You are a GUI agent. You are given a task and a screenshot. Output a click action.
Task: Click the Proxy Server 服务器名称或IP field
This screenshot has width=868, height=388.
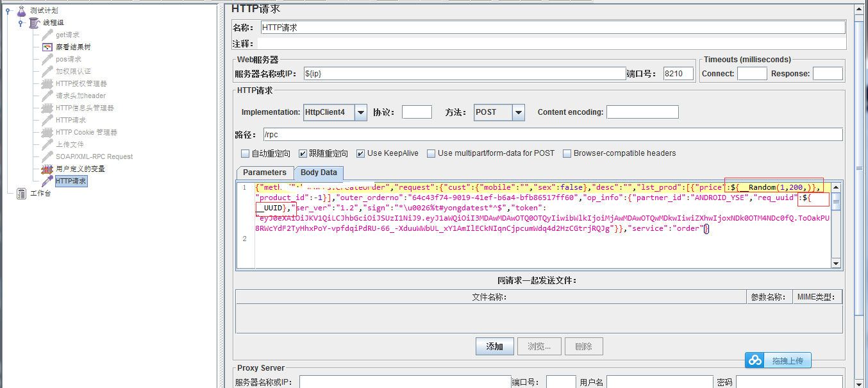[405, 382]
